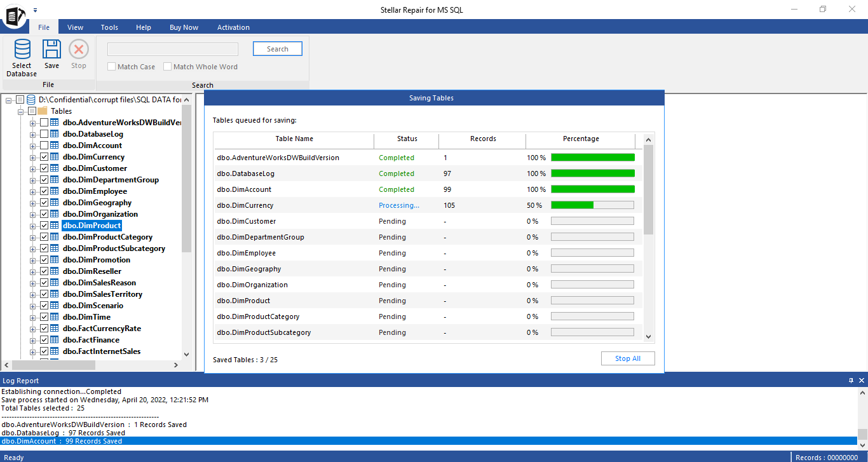Toggle the Tables folder checkbox
868x462 pixels.
(x=32, y=111)
